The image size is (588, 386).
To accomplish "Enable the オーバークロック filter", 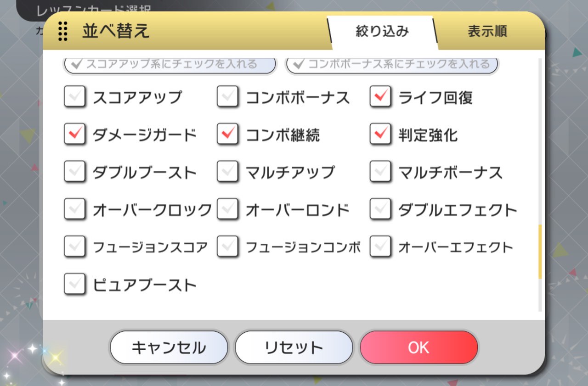I will click(x=75, y=210).
